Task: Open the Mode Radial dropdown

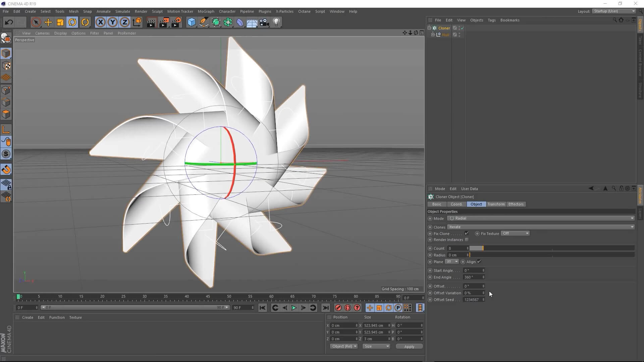Action: 541,218
